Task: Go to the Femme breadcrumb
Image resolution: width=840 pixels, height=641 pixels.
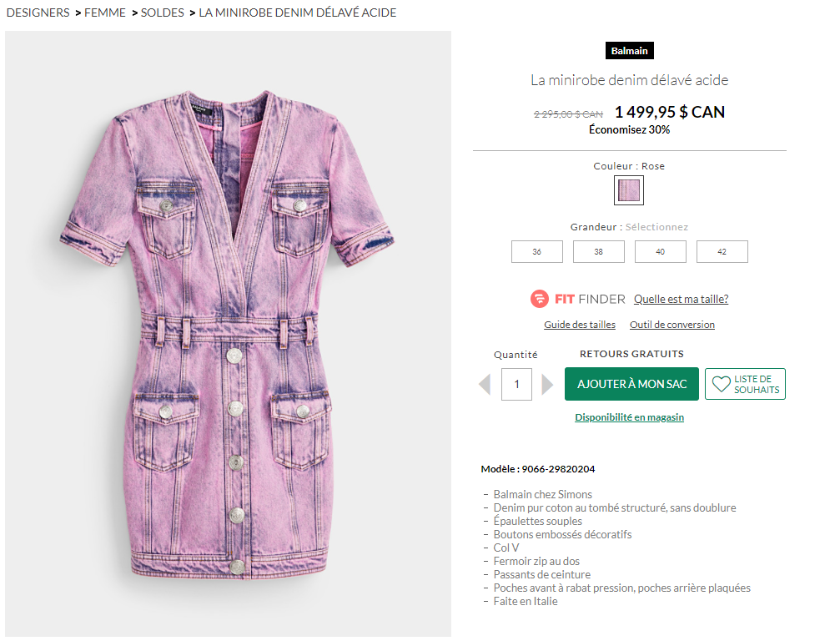Action: [105, 13]
